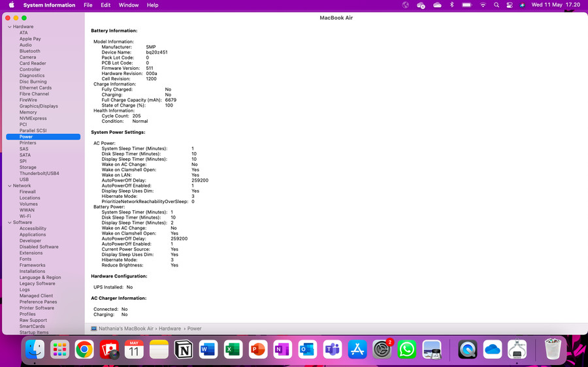Open Microsoft Teams from the dock
The height and width of the screenshot is (367, 588).
point(333,350)
